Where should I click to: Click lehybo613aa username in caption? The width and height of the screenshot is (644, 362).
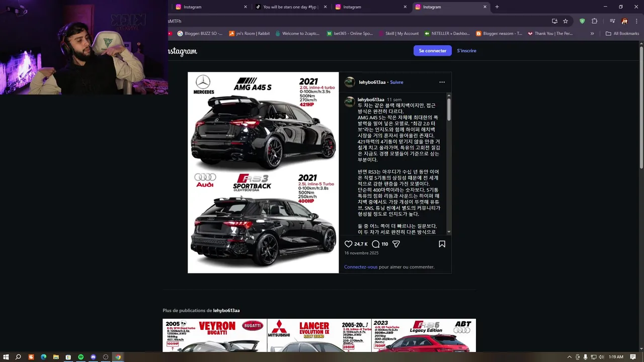[x=371, y=100]
